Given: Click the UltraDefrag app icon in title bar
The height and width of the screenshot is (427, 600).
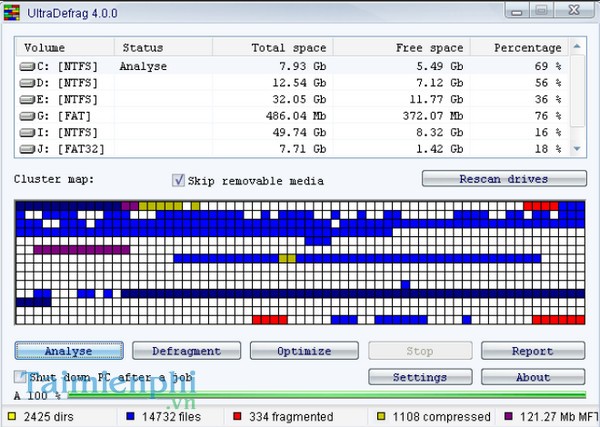Looking at the screenshot, I should [11, 13].
